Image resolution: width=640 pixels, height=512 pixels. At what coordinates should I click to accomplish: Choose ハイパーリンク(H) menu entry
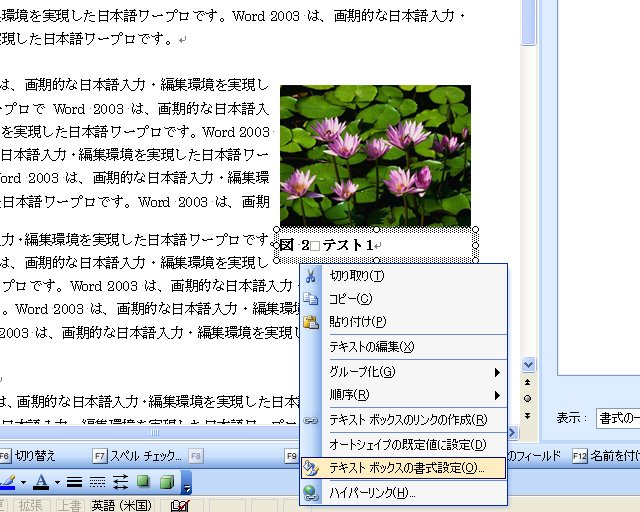click(403, 493)
